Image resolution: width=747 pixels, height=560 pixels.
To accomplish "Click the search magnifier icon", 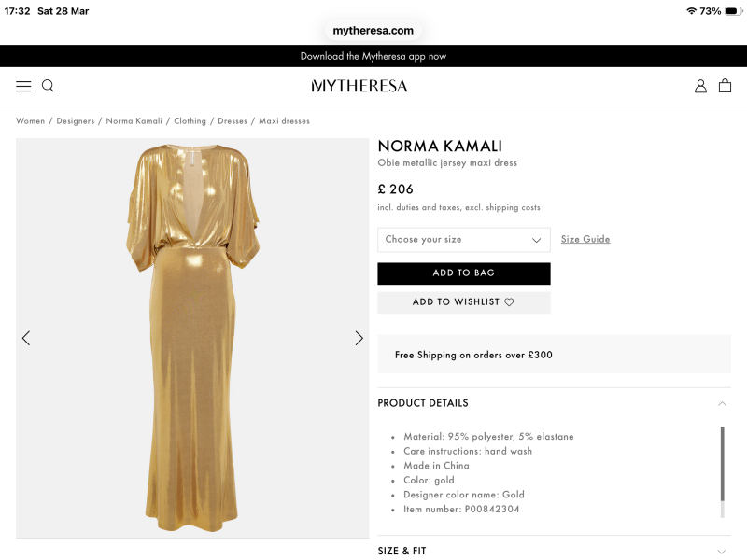I will (x=47, y=85).
